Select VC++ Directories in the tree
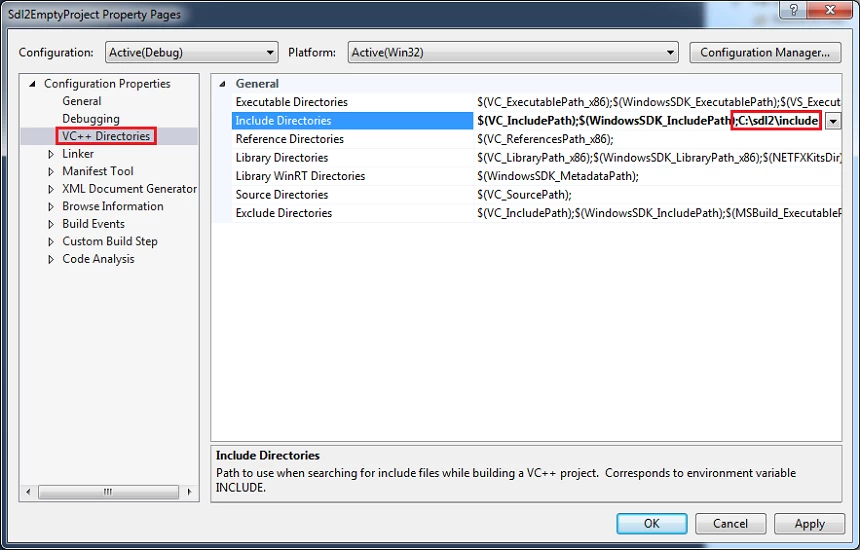 pyautogui.click(x=106, y=136)
